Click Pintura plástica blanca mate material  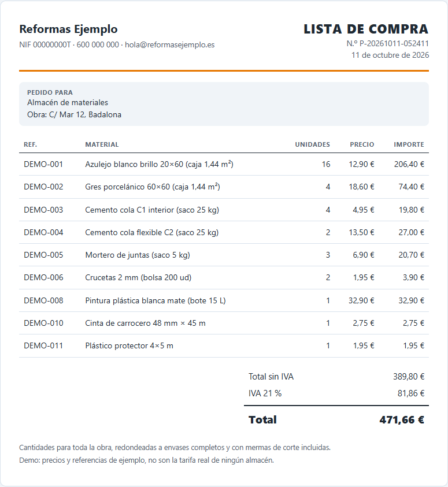[155, 300]
